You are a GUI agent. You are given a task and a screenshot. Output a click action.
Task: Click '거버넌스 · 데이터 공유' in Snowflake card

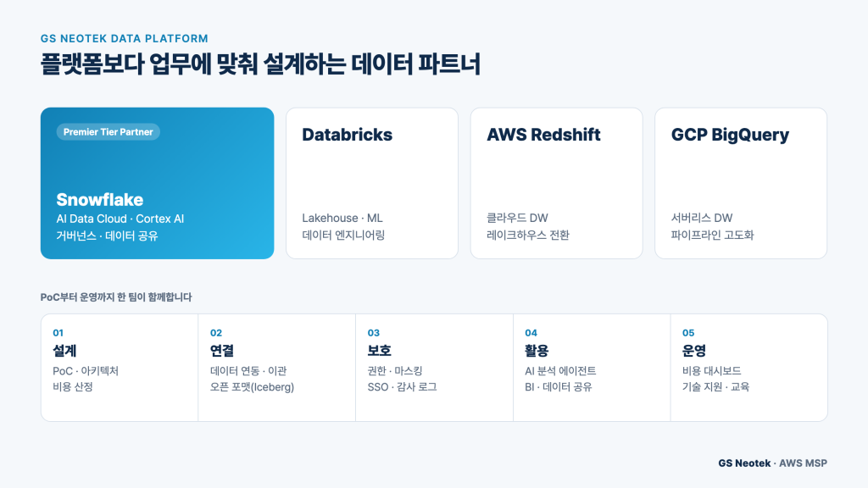click(x=107, y=236)
